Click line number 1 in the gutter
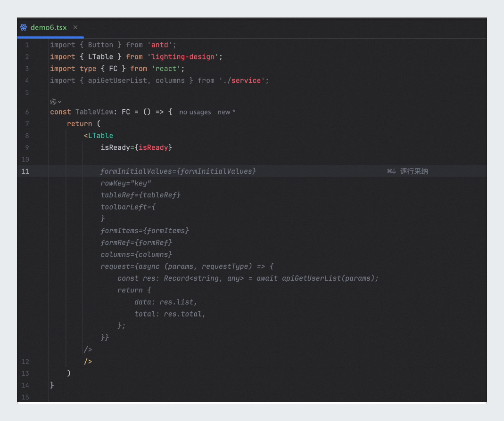504x421 pixels. pos(27,45)
